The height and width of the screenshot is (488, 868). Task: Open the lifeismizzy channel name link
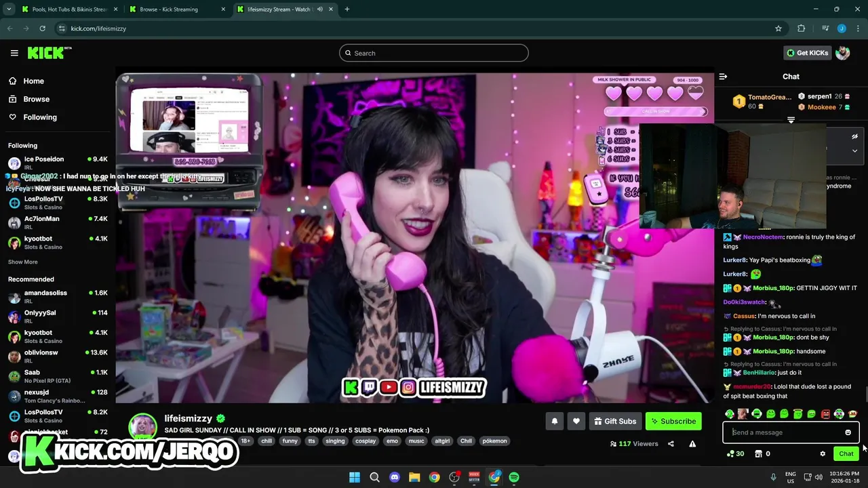189,418
